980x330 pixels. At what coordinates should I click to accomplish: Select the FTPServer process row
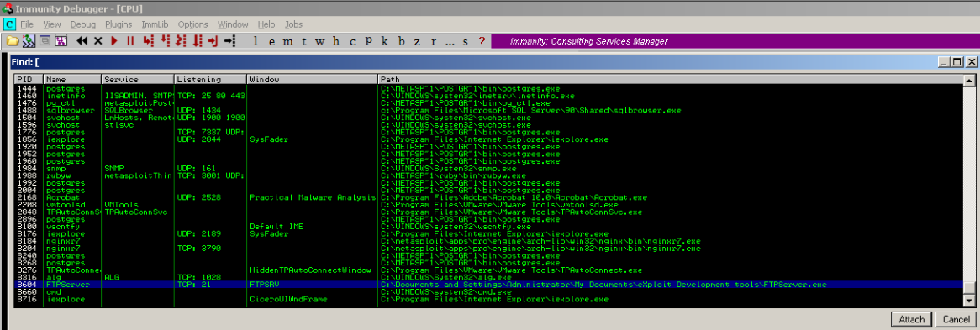pyautogui.click(x=488, y=285)
